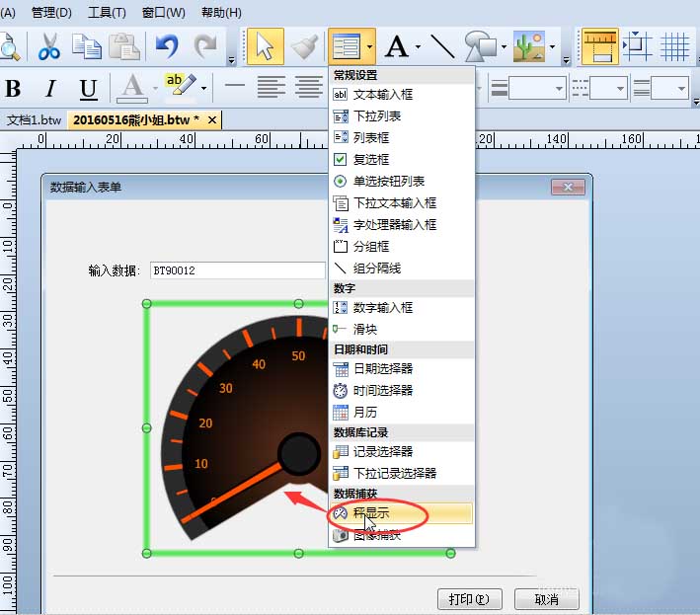Choose 文本输入框 from the menu
Image resolution: width=700 pixels, height=615 pixels.
(x=402, y=95)
